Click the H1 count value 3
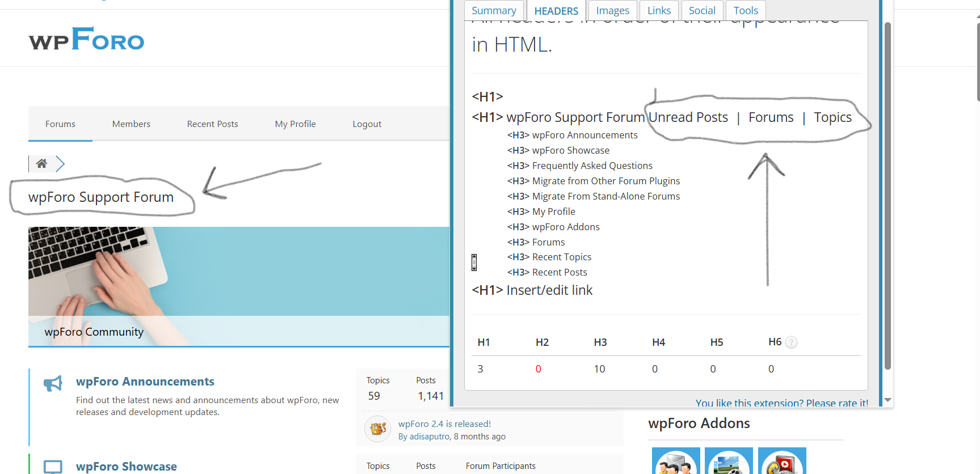980x474 pixels. pyautogui.click(x=480, y=369)
